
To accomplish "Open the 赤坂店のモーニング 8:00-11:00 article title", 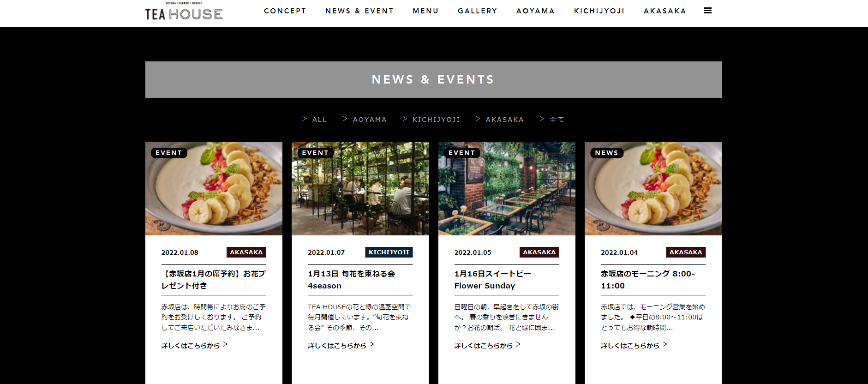I will 648,280.
